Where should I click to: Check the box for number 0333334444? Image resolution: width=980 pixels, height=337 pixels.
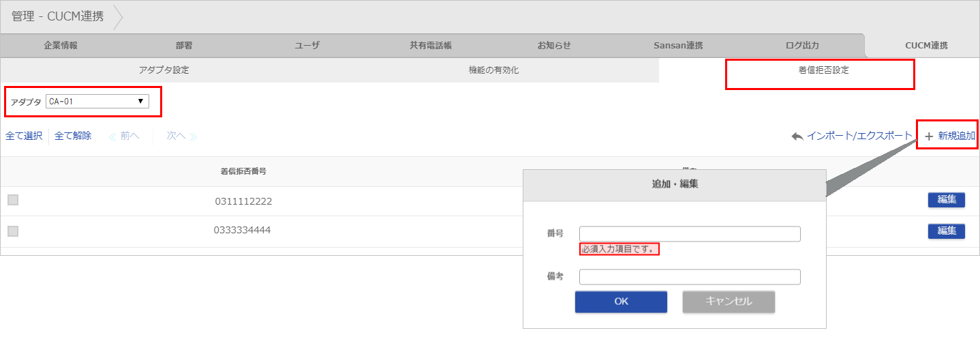pyautogui.click(x=13, y=231)
